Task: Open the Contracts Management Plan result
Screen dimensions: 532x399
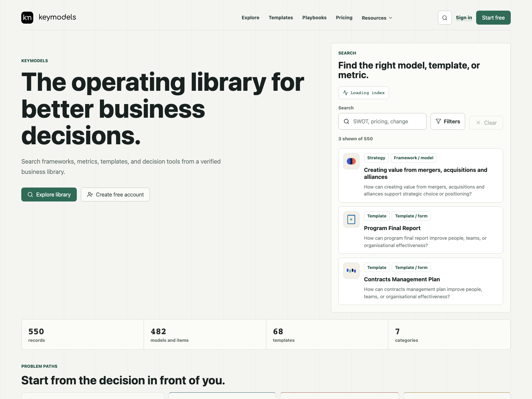Action: [402, 279]
